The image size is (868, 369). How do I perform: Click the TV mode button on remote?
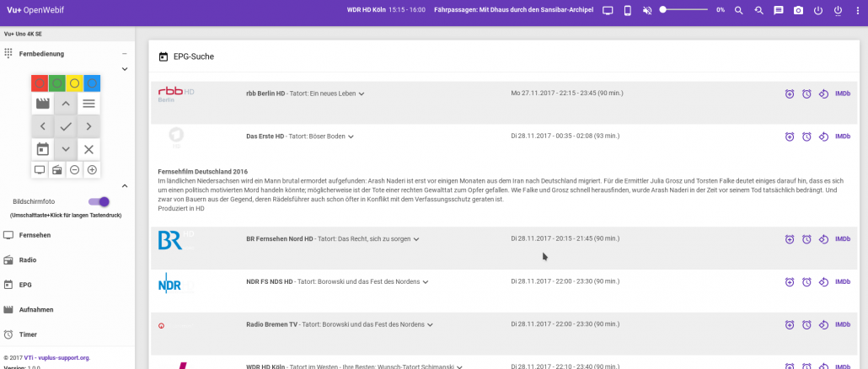40,170
